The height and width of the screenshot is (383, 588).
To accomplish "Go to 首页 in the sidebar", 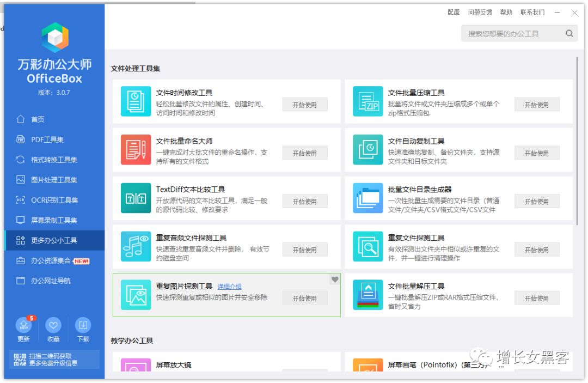I will coord(54,119).
